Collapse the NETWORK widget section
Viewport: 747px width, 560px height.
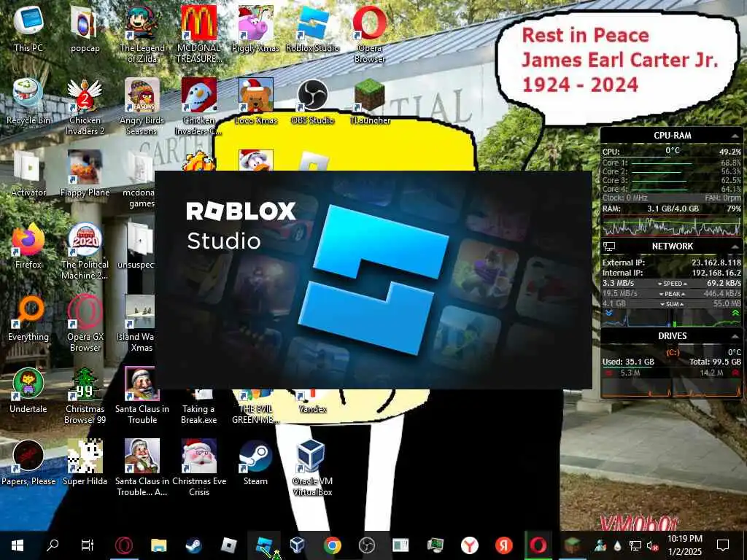click(735, 246)
